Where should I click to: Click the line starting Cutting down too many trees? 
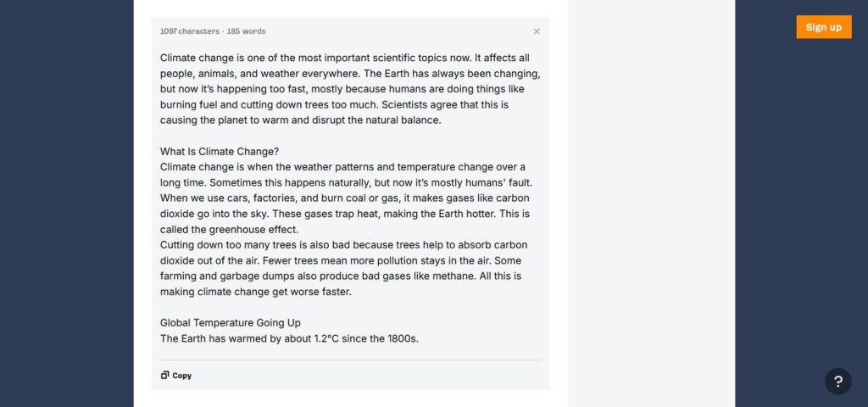click(x=344, y=245)
